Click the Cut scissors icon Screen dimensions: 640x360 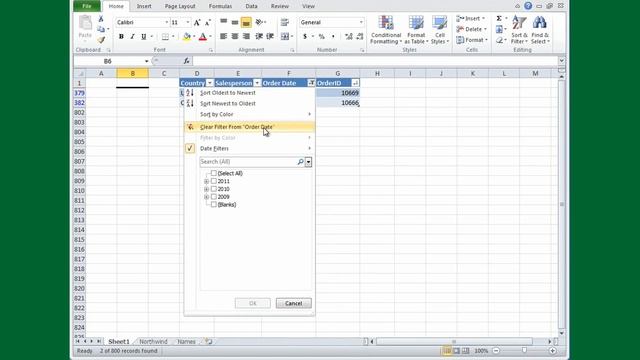click(101, 19)
